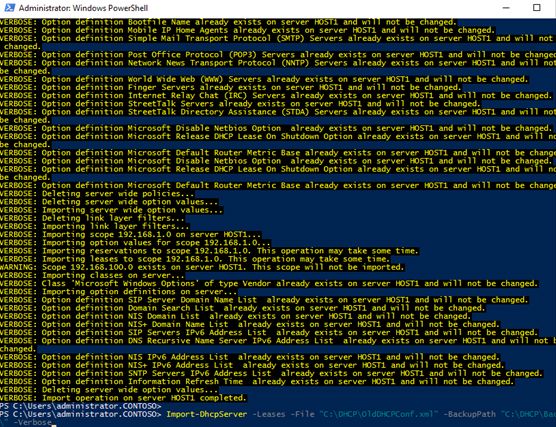The height and width of the screenshot is (427, 556).
Task: Click the -Verbose parameter on the last line
Action: 32,422
